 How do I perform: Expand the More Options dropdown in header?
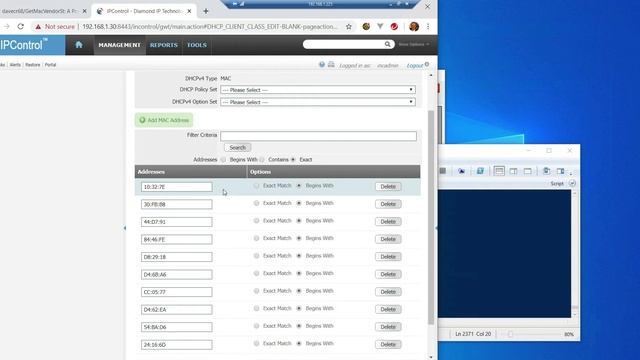tap(414, 44)
